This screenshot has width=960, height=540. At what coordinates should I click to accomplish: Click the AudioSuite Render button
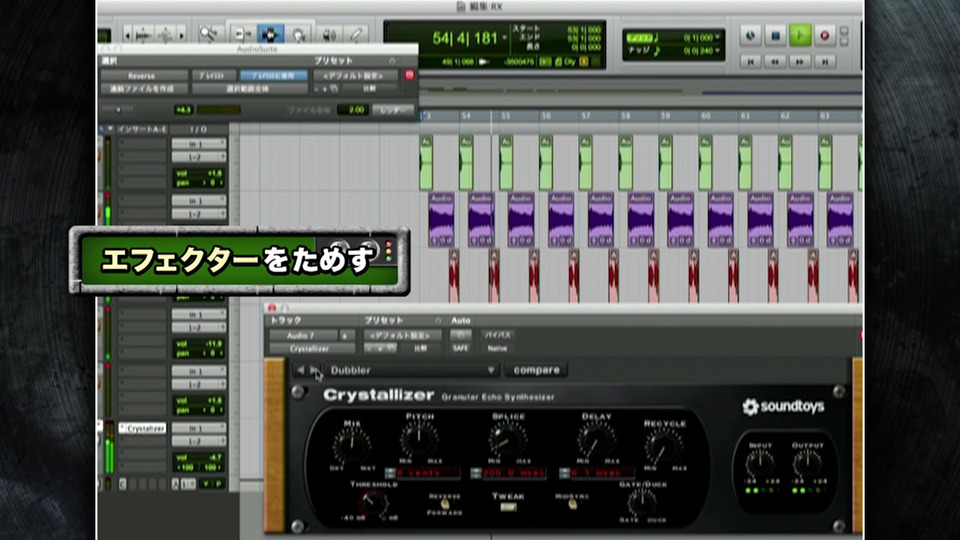pyautogui.click(x=392, y=110)
